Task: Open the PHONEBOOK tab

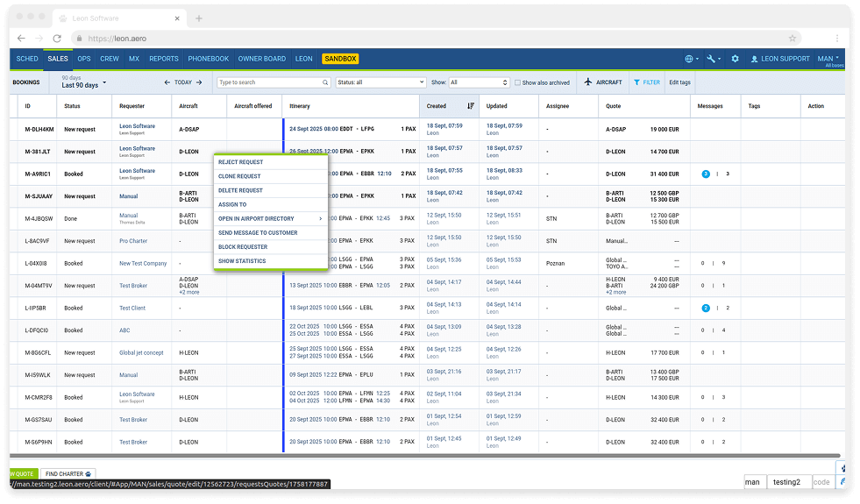Action: pos(208,59)
